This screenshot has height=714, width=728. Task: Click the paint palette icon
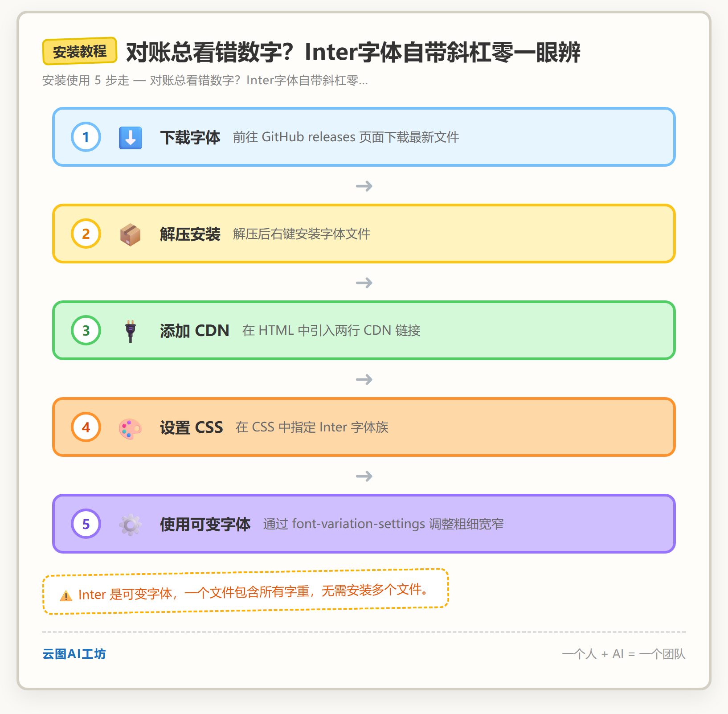click(131, 428)
